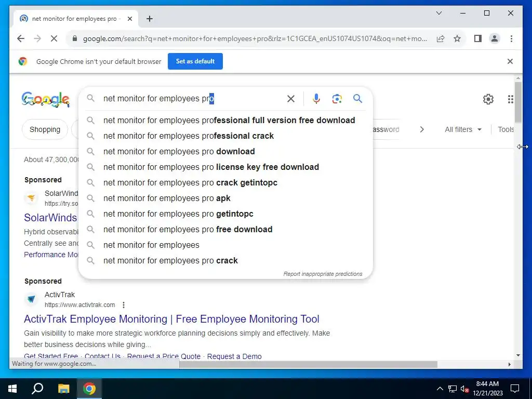Image resolution: width=532 pixels, height=399 pixels.
Task: Show hidden system tray icons
Action: click(x=440, y=389)
